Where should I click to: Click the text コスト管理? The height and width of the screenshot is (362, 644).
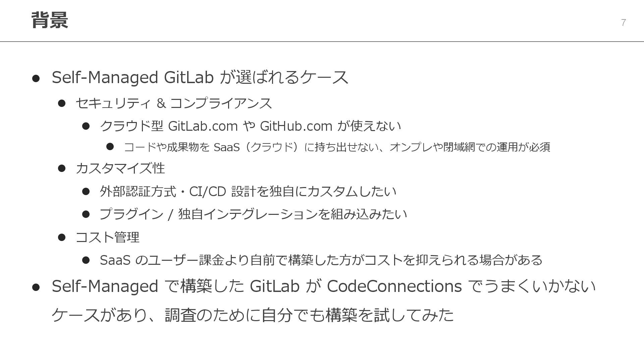(x=107, y=237)
